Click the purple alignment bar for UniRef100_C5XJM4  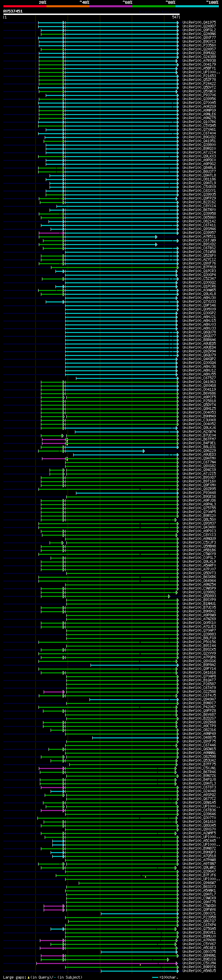(107, 963)
